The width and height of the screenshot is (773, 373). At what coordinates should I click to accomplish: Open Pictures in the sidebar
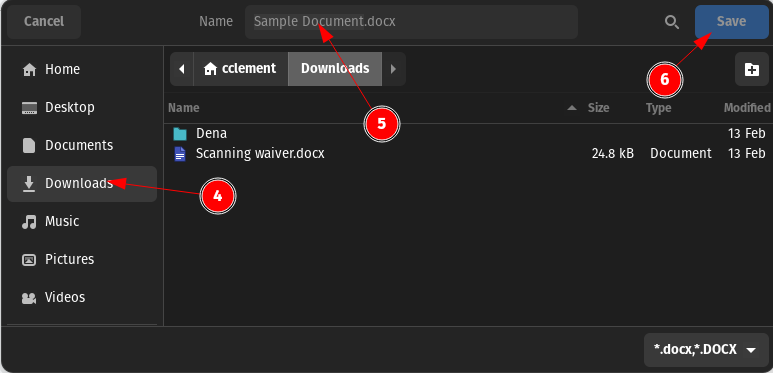click(x=82, y=259)
